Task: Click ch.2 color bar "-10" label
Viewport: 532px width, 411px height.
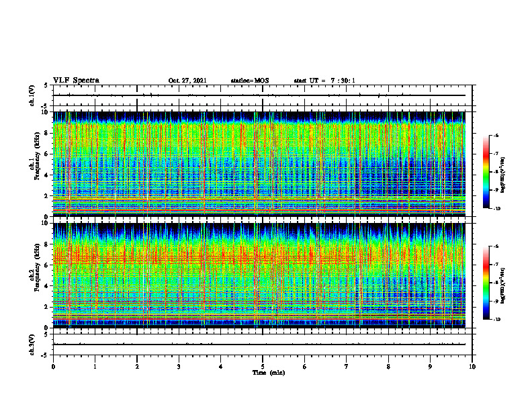Action: tap(496, 320)
